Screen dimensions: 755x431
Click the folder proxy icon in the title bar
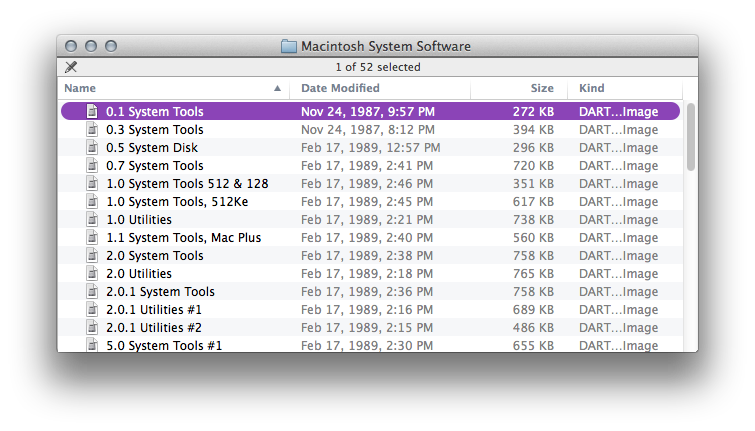click(289, 46)
